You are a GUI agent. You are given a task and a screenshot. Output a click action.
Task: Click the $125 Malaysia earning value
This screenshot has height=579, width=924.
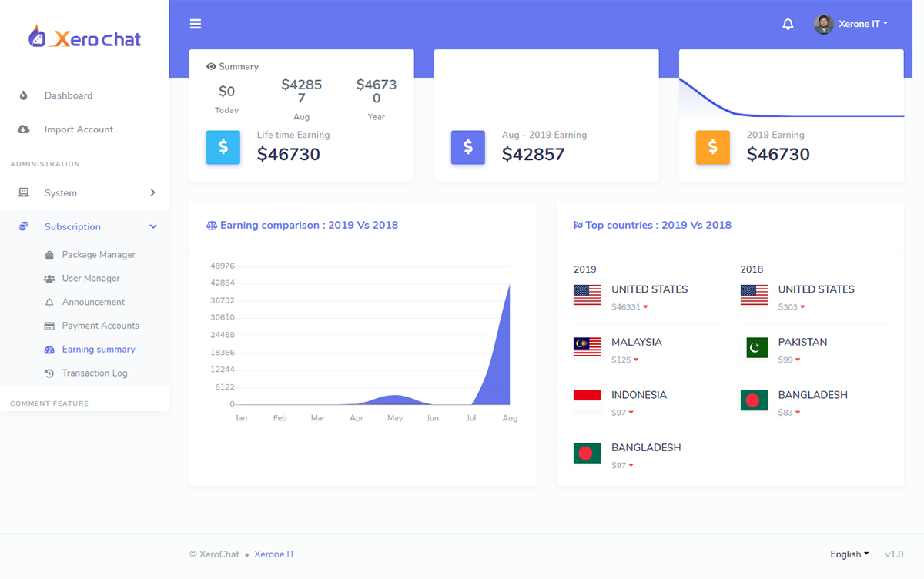(x=621, y=360)
